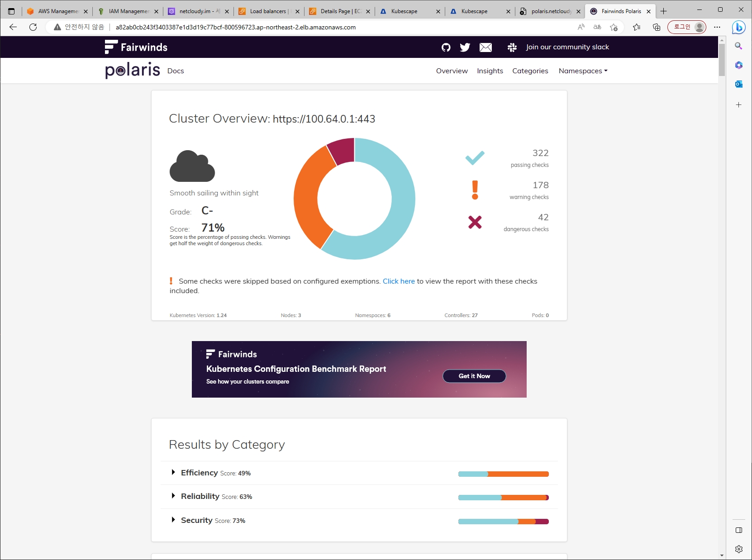Switch to Load balancers tab

(x=269, y=11)
